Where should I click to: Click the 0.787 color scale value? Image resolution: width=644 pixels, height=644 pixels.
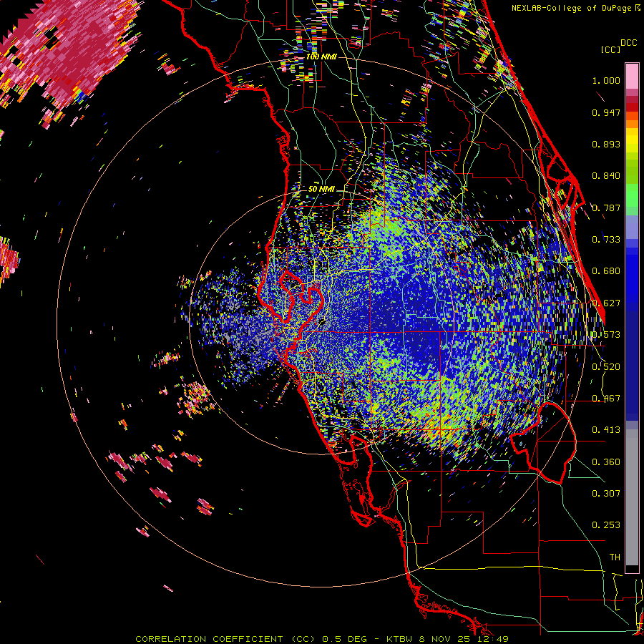606,208
